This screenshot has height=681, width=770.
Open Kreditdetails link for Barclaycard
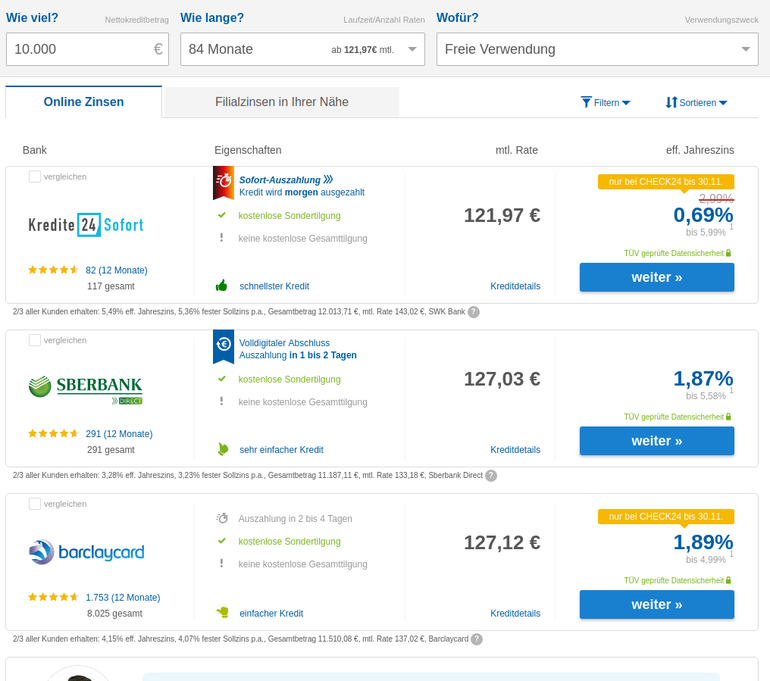coord(515,613)
